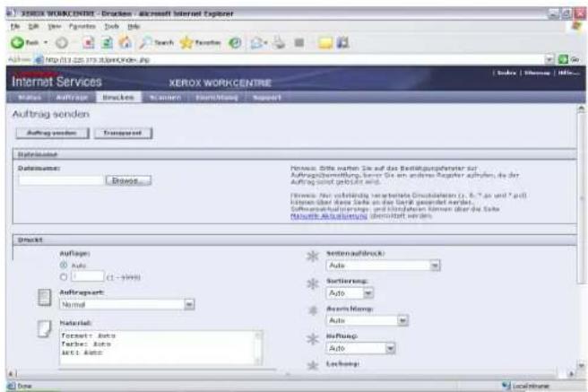The width and height of the screenshot is (588, 392).
Task: Open the Tools menu
Action: coord(111,26)
